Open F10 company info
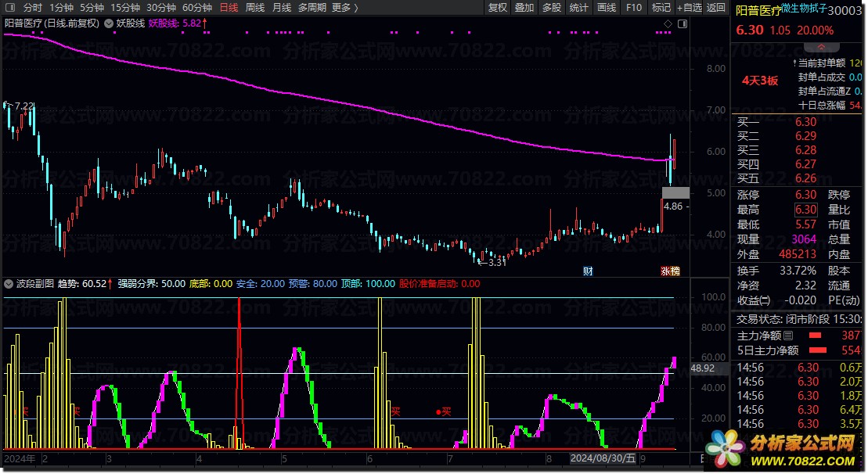This screenshot has width=868, height=474. tap(634, 8)
